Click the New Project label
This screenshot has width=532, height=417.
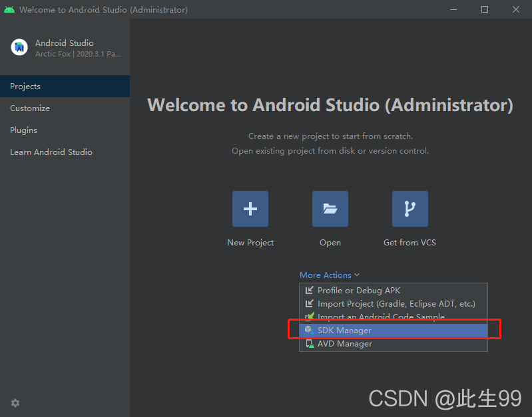250,242
